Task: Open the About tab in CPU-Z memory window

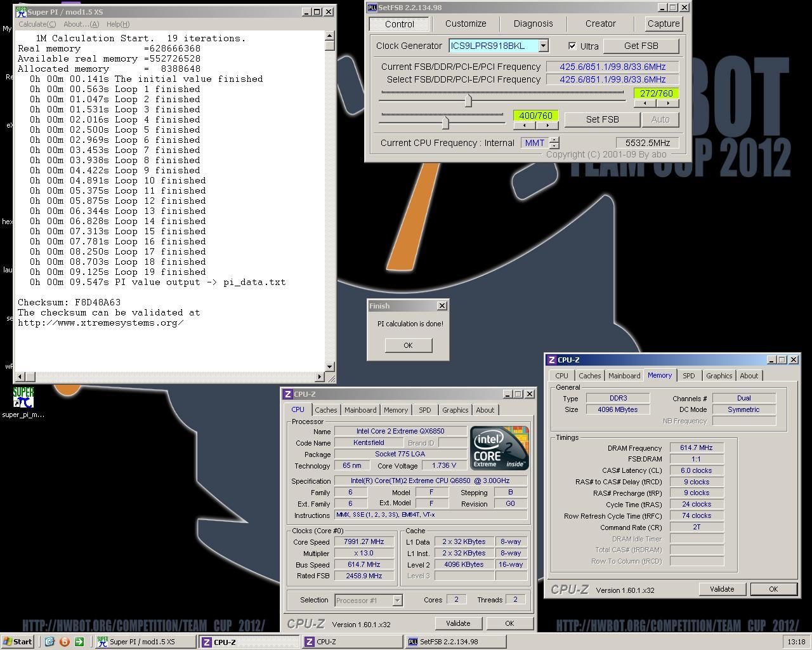Action: 749,376
